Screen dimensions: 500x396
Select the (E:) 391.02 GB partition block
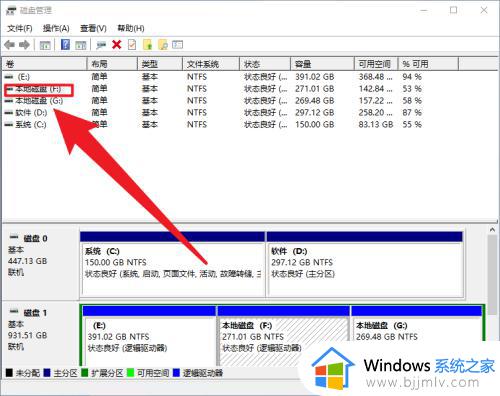149,336
